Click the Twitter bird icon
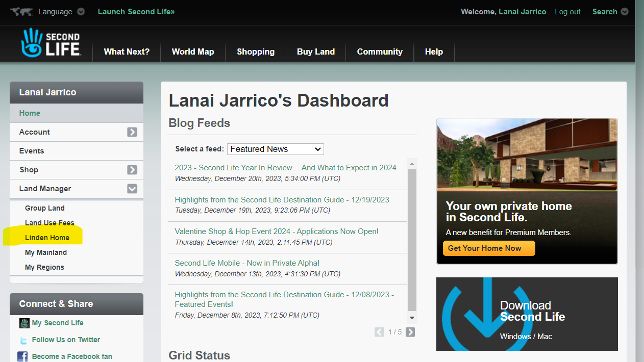This screenshot has height=362, width=644. click(23, 340)
